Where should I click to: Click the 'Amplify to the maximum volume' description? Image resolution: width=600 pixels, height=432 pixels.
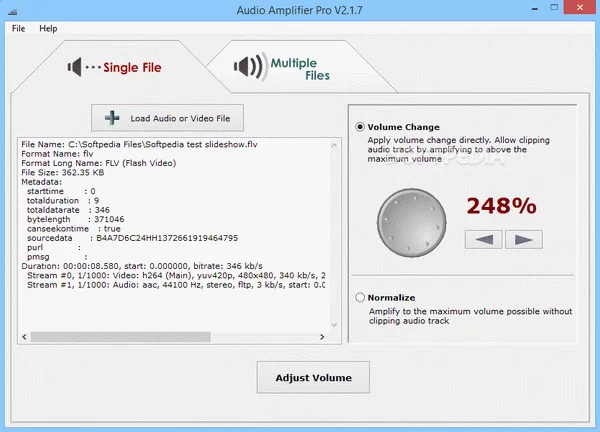point(470,316)
